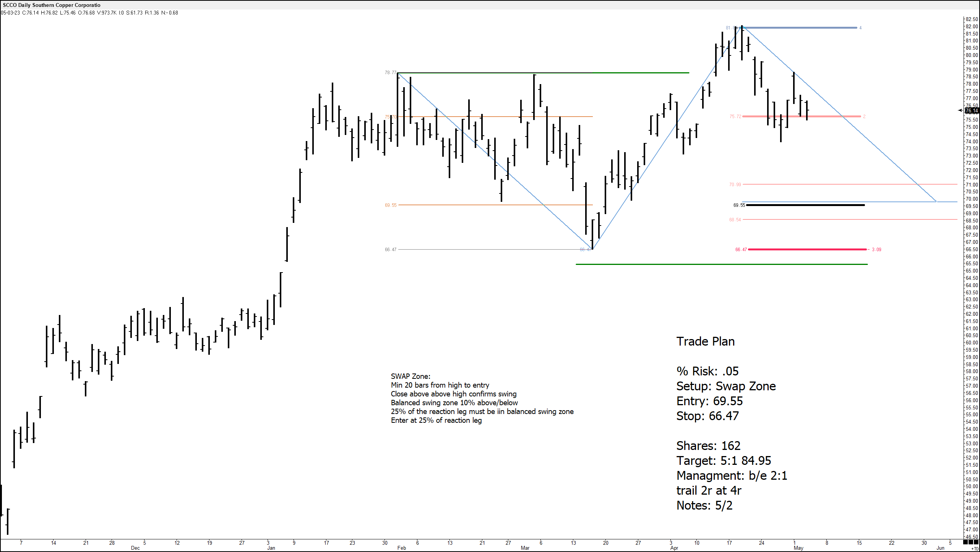The height and width of the screenshot is (552, 980).
Task: Click the 76.14 current price marker
Action: click(972, 110)
